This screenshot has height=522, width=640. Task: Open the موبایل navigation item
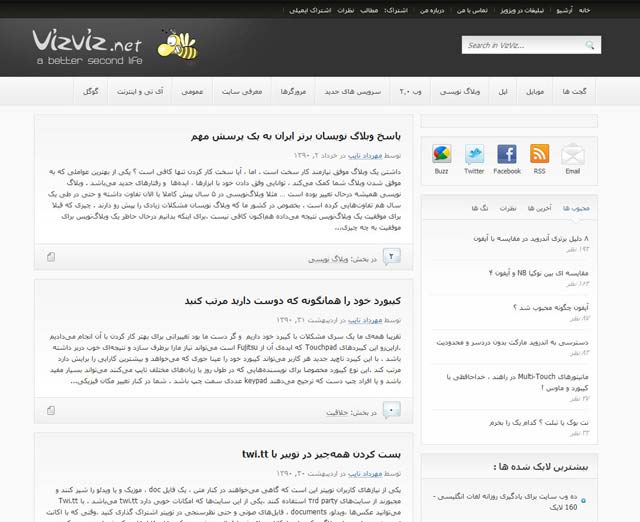pyautogui.click(x=536, y=91)
